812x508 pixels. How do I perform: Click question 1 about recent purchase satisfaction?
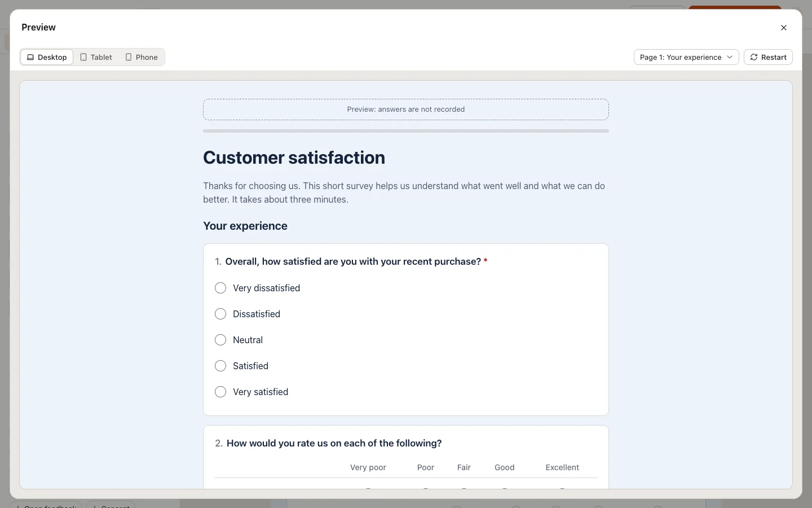pyautogui.click(x=352, y=261)
